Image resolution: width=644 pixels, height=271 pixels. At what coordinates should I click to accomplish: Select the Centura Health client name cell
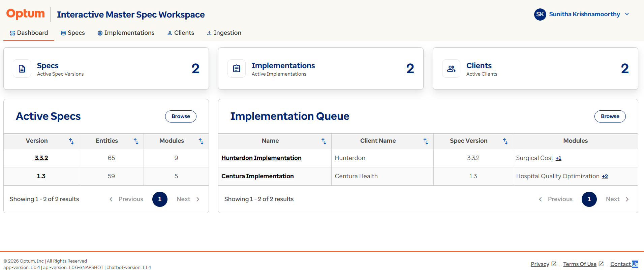point(382,176)
